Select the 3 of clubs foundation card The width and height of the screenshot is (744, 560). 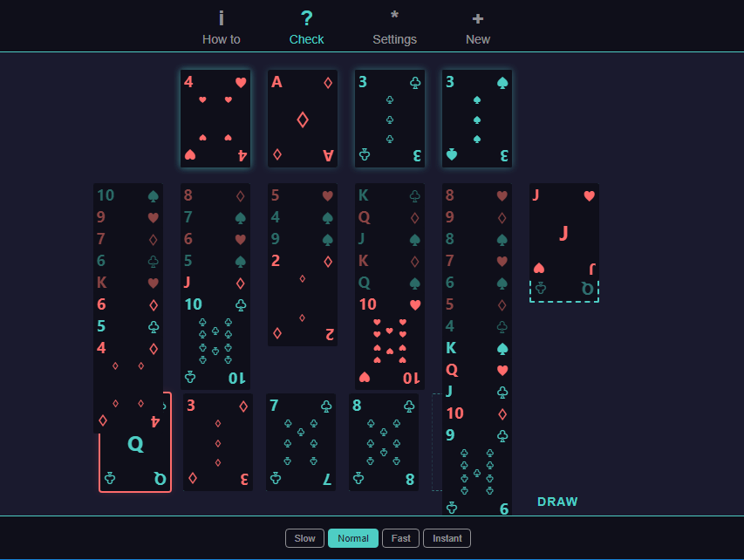pos(390,119)
